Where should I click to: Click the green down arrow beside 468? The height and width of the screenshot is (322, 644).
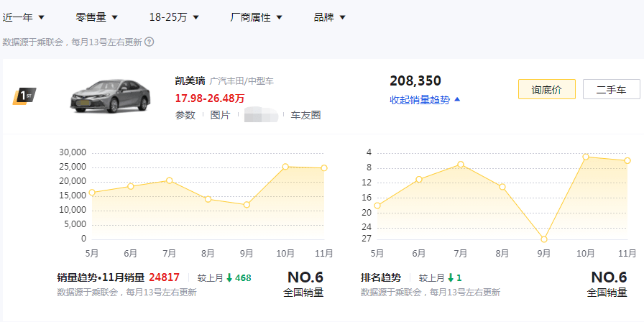tap(229, 278)
